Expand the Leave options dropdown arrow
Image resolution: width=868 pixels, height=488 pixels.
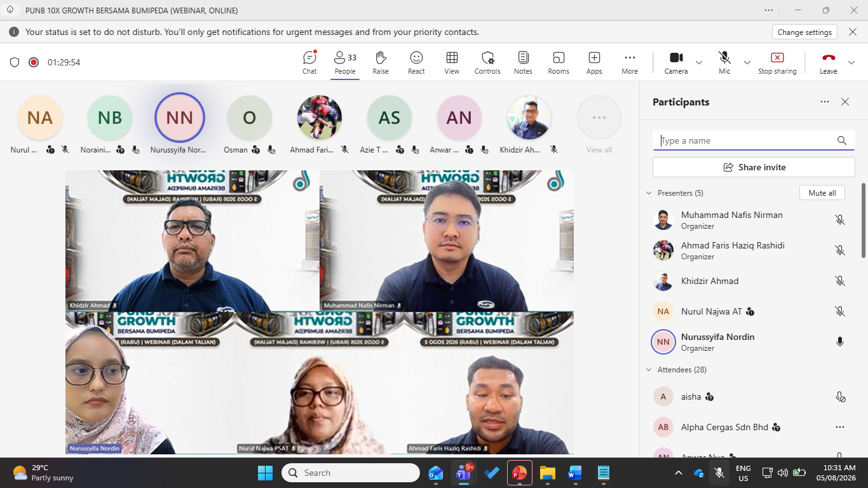pyautogui.click(x=851, y=62)
